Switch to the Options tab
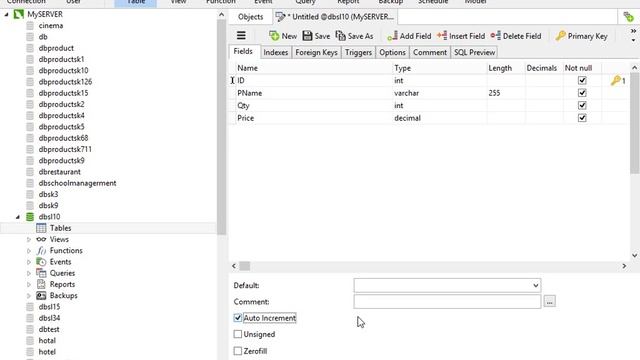 click(392, 52)
